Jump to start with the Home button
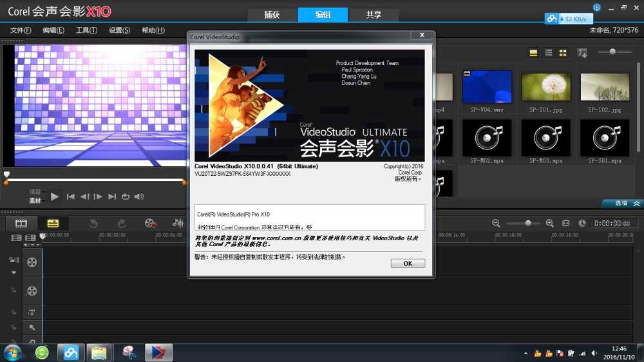This screenshot has width=644, height=362. (71, 196)
